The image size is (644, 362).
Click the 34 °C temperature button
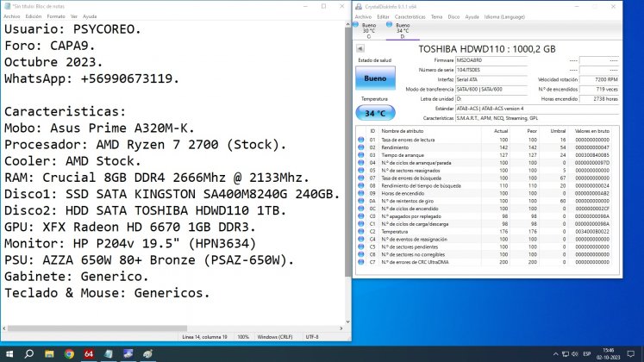pyautogui.click(x=375, y=113)
